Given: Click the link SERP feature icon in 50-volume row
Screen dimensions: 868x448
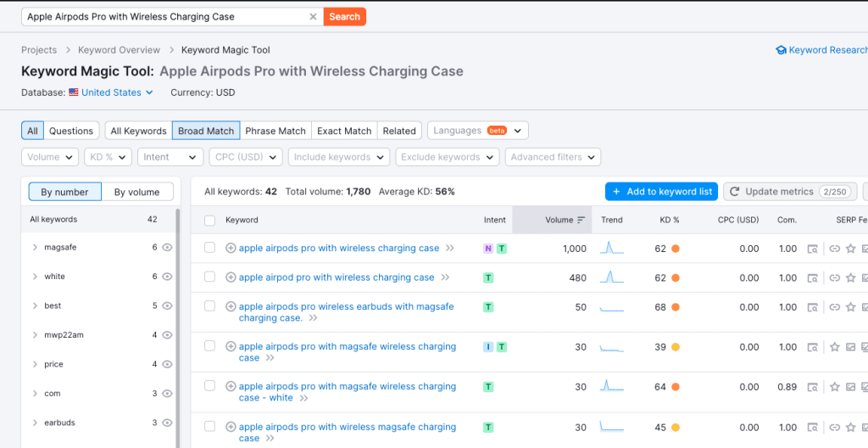Looking at the screenshot, I should coord(835,307).
